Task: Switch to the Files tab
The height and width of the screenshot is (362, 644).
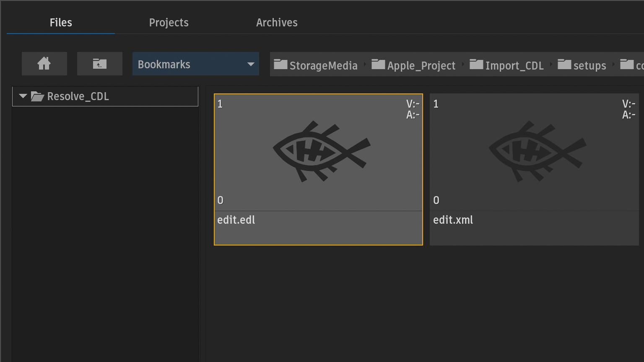Action: click(x=61, y=23)
